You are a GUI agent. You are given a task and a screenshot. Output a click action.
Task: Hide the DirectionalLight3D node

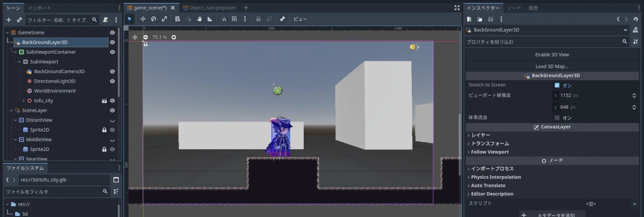tap(112, 81)
